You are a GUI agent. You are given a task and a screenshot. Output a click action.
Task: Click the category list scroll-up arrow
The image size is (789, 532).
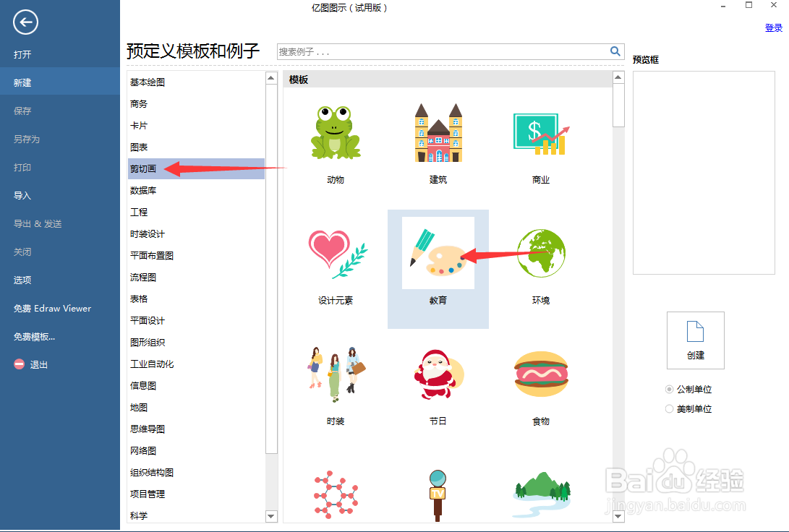(x=271, y=78)
